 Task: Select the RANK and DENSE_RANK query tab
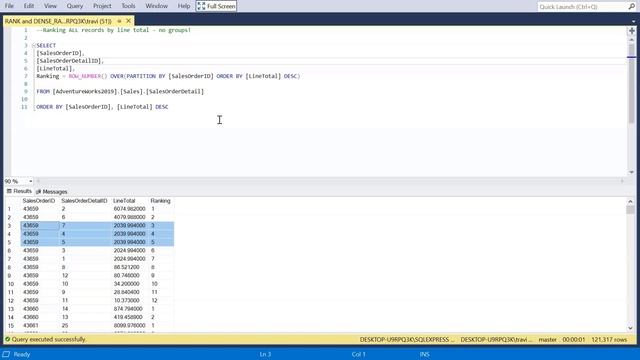[x=58, y=21]
